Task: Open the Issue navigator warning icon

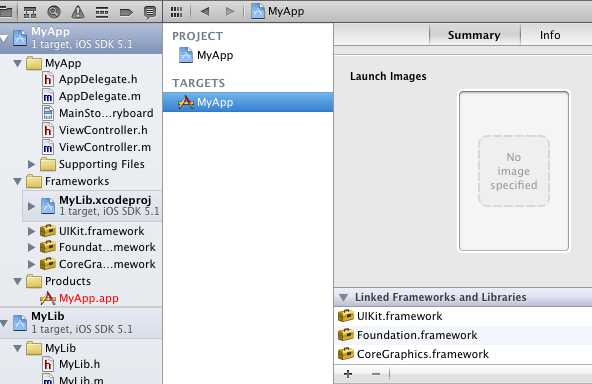Action: click(x=78, y=12)
